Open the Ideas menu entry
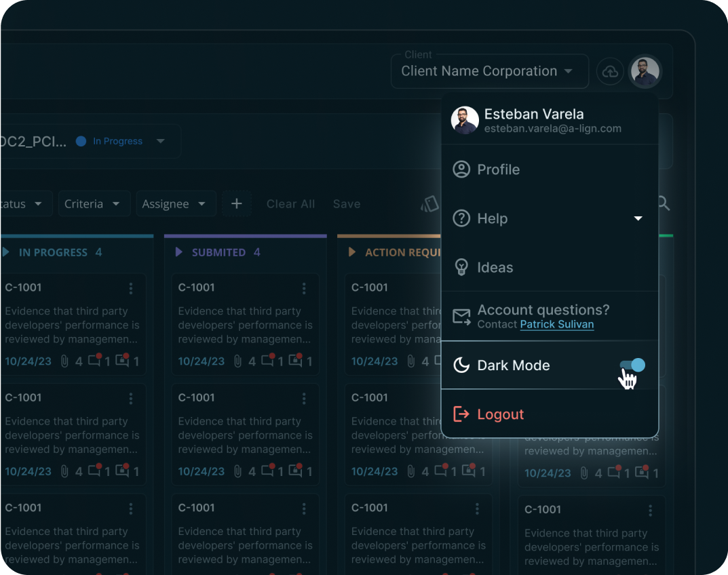Viewport: 728px width, 575px height. pos(550,267)
